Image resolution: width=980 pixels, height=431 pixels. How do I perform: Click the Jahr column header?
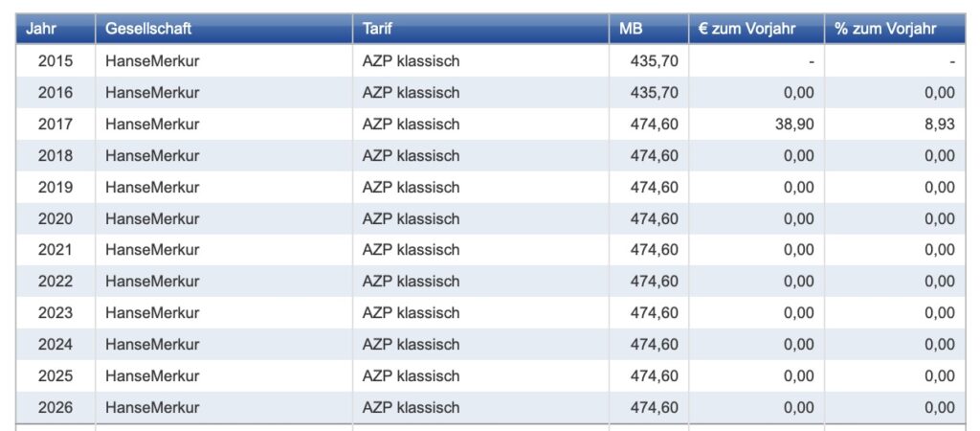click(x=41, y=29)
